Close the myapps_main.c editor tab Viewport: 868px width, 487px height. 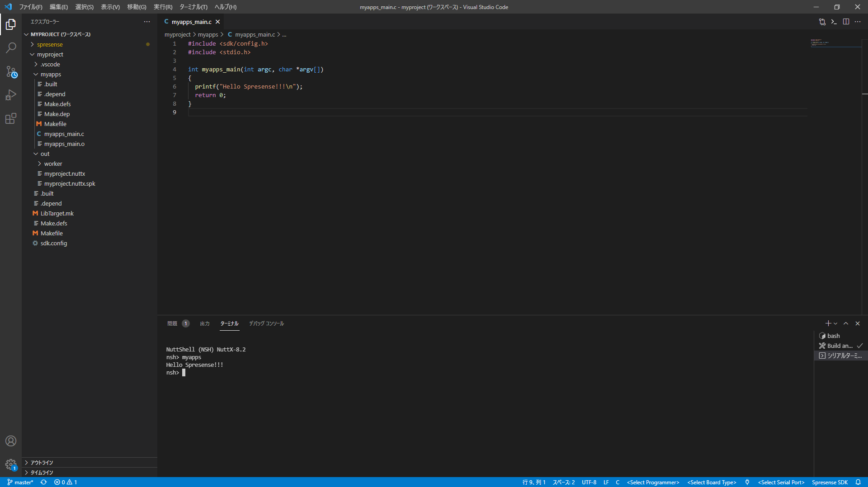coord(217,22)
